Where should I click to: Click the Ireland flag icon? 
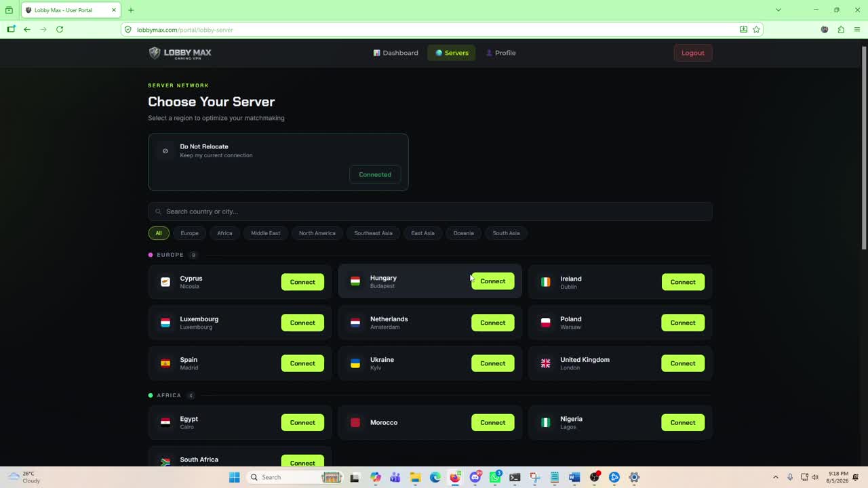(545, 282)
